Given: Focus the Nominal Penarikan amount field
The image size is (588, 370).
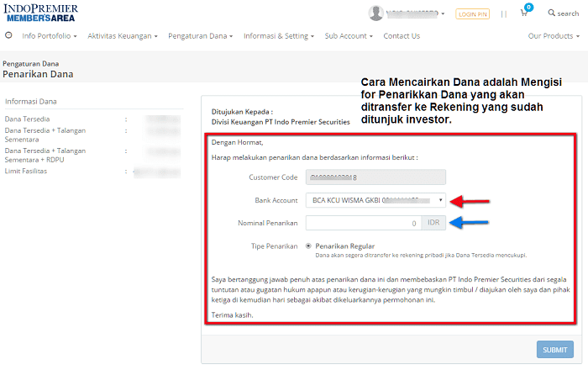Looking at the screenshot, I should tap(364, 223).
